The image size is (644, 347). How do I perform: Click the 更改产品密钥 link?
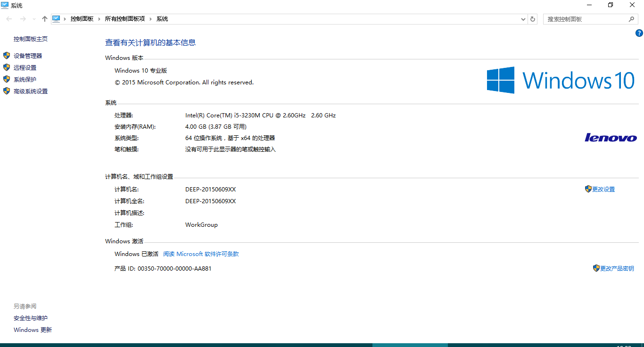(617, 269)
